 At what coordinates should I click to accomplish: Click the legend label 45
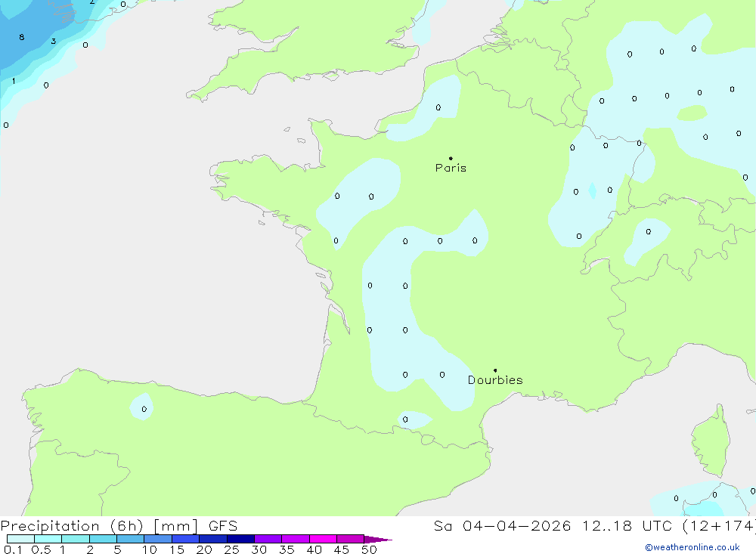coord(342,549)
